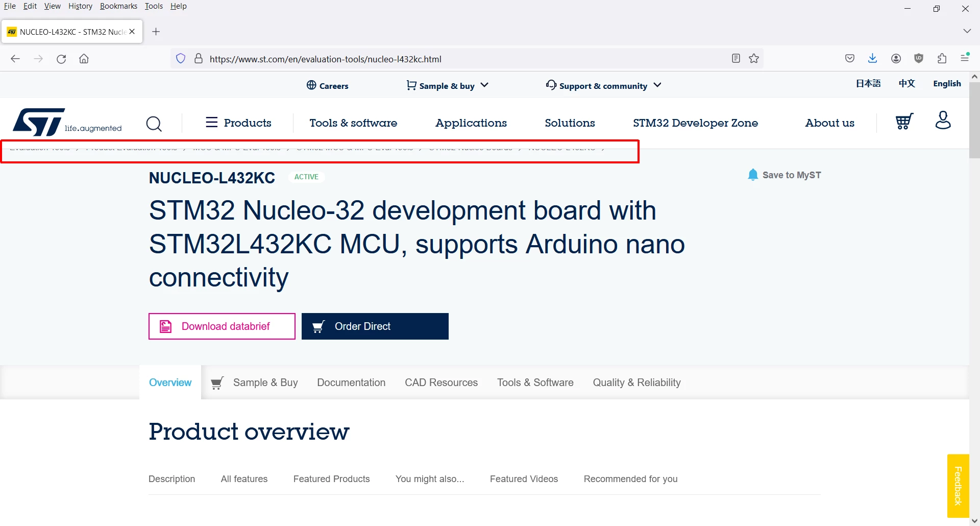Open the Bookmarks menu
Screen dimensions: 980x526
pos(118,6)
